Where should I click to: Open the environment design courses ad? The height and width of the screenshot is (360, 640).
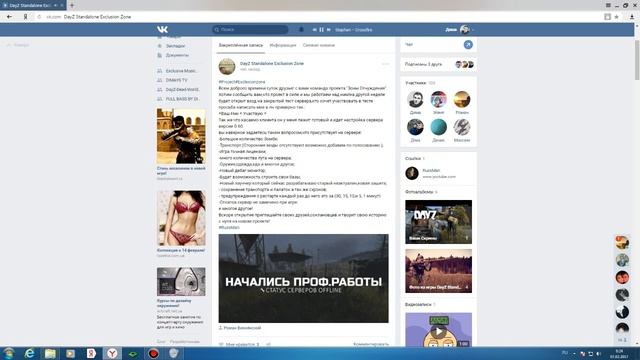[x=181, y=282]
